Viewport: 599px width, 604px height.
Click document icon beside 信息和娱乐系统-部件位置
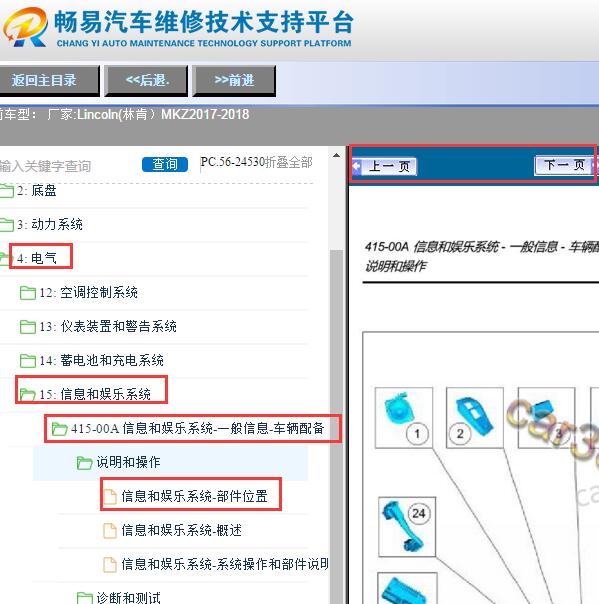[x=110, y=496]
